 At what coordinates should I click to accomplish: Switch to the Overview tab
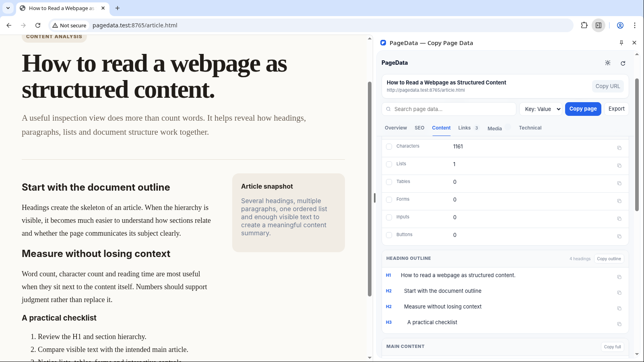396,128
